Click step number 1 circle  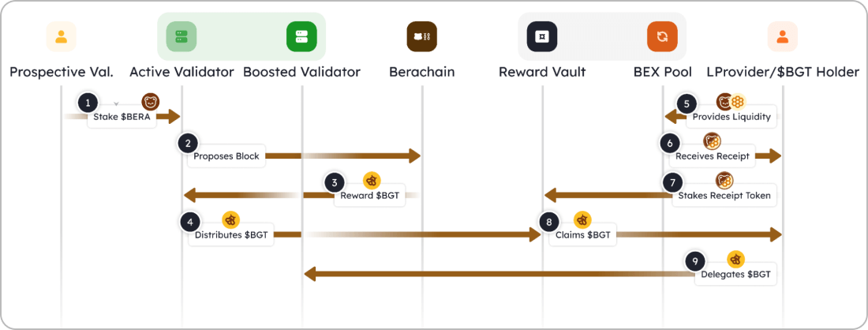point(87,103)
